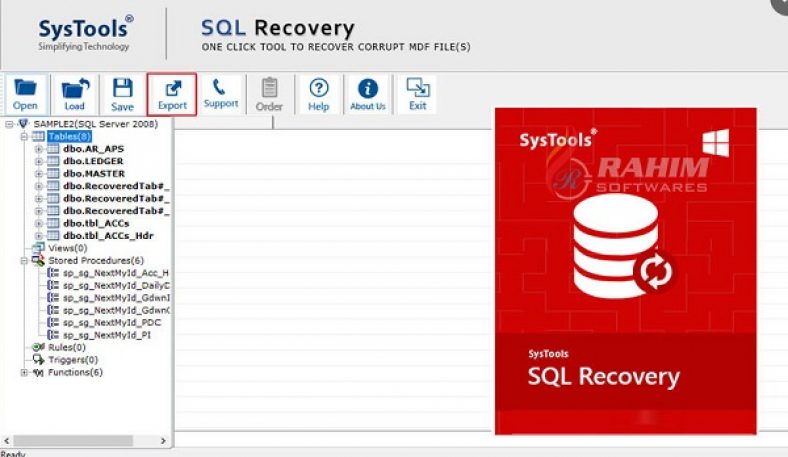Click the procedure icon beside sp_sg_NextMyId_PDC

[53, 322]
